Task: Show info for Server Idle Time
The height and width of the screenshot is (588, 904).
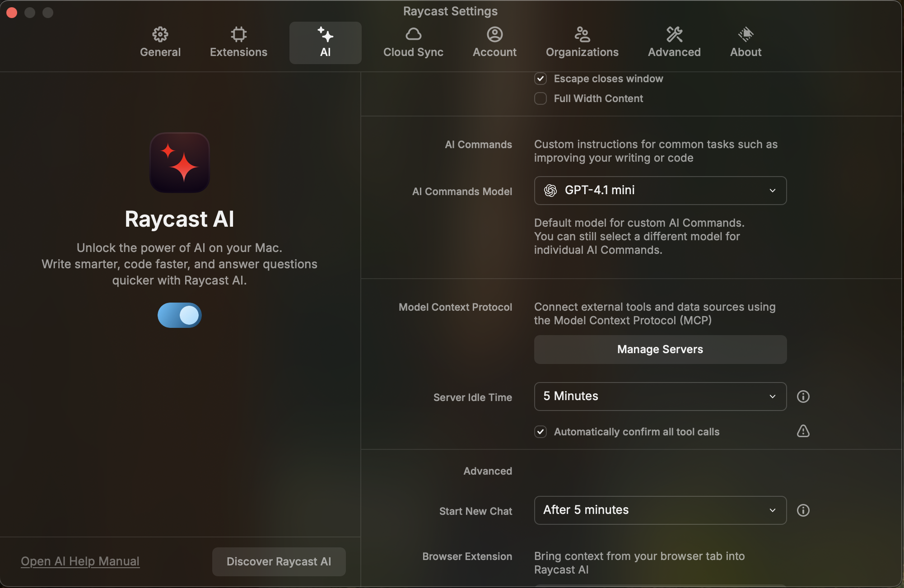Action: (x=803, y=397)
